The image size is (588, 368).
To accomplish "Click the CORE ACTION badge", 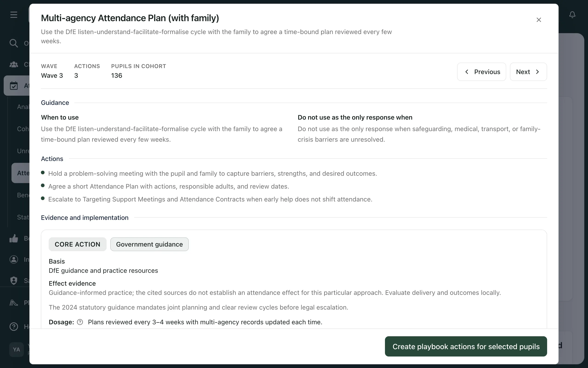I will [x=77, y=244].
